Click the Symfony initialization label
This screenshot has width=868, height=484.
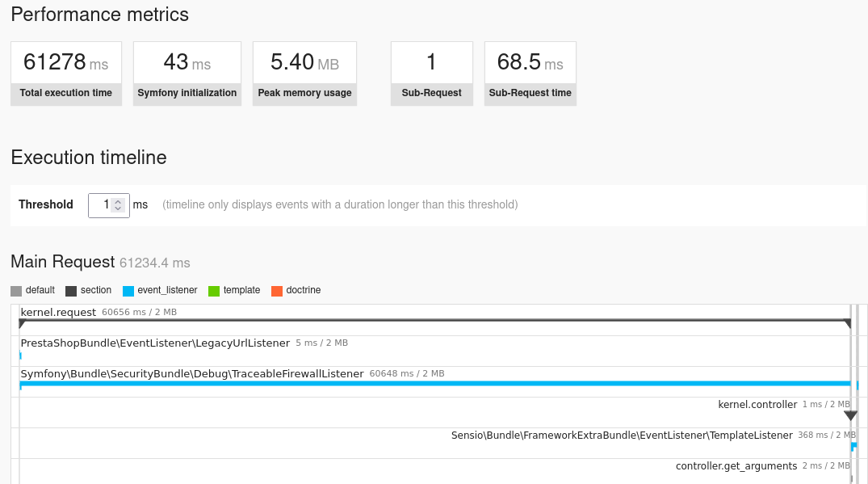point(187,93)
